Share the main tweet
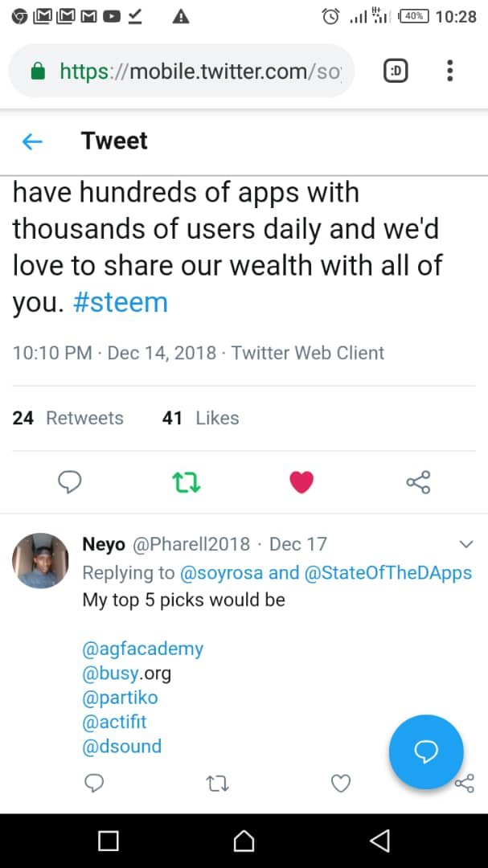The width and height of the screenshot is (488, 868). 418,482
